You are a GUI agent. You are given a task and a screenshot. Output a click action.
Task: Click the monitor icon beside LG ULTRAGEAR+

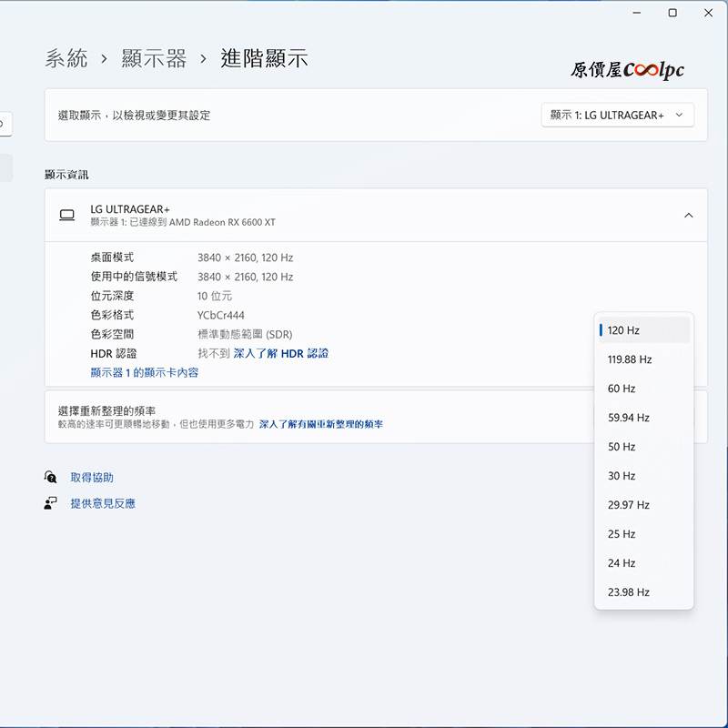pyautogui.click(x=66, y=215)
